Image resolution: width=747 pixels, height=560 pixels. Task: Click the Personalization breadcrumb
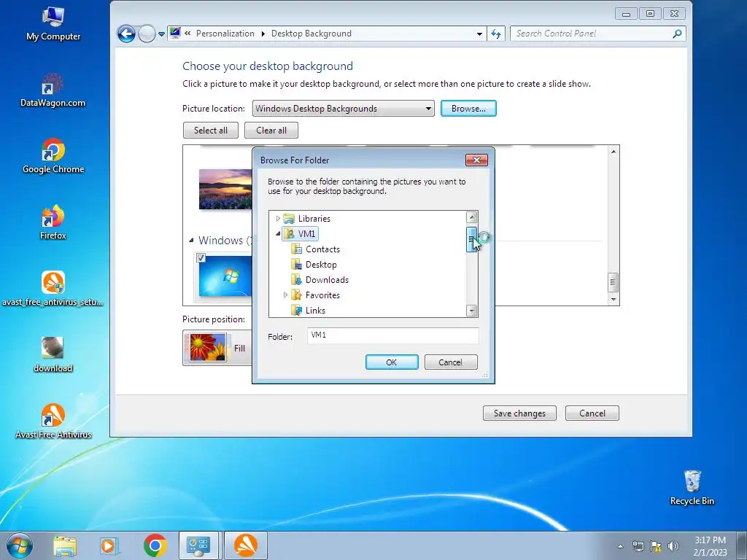[x=225, y=34]
